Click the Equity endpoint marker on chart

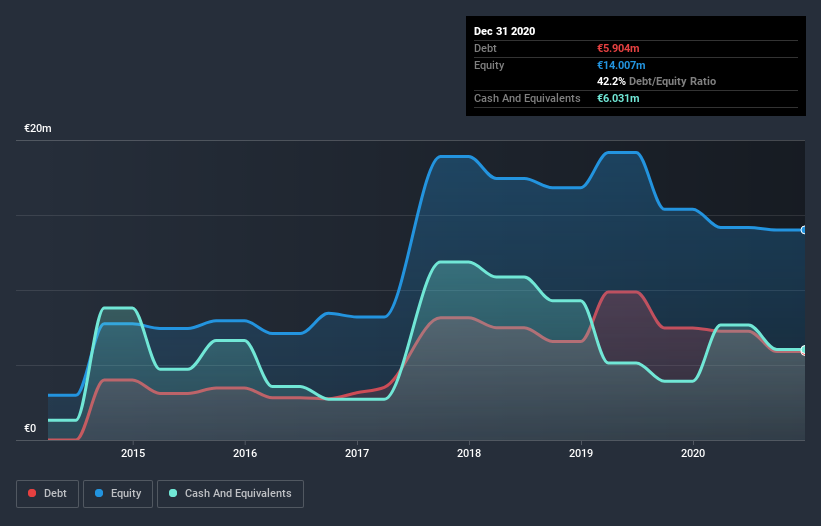tap(804, 230)
